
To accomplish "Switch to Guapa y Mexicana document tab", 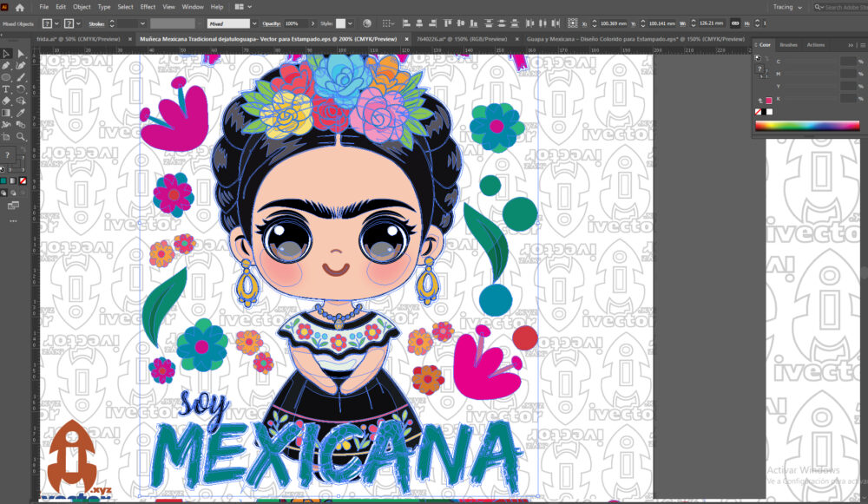I will point(635,39).
